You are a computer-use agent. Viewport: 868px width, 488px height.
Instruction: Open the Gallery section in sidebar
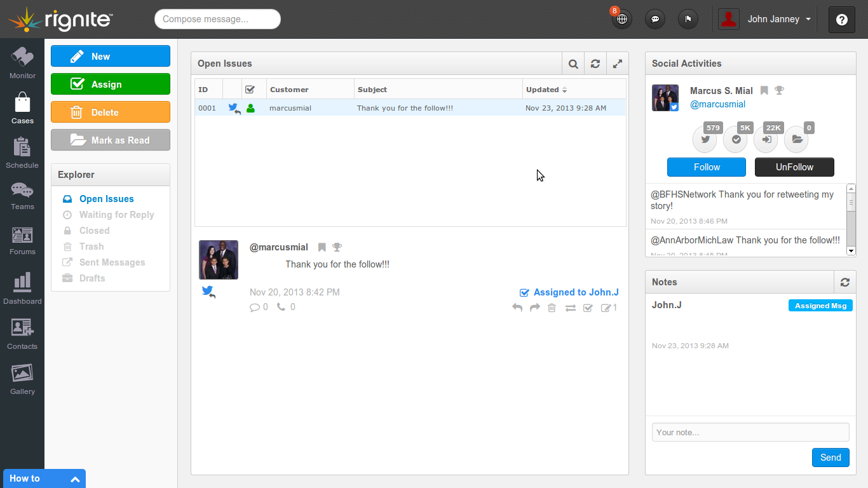[x=22, y=379]
